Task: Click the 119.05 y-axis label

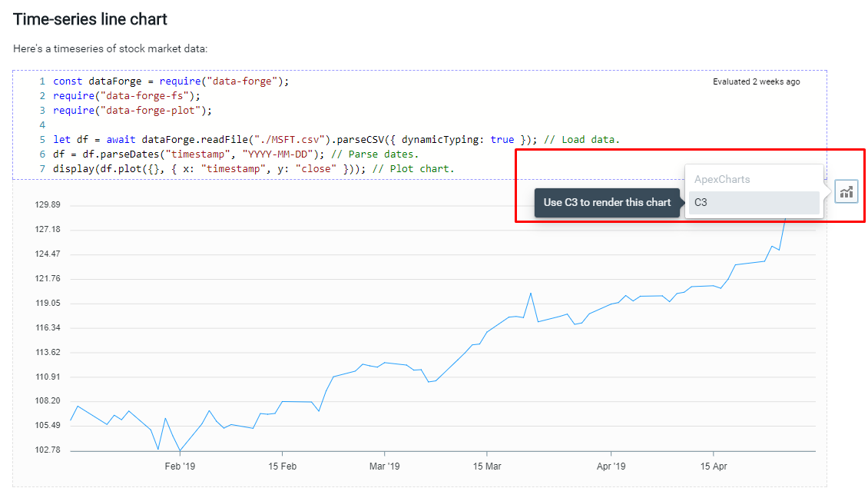Action: coord(48,303)
